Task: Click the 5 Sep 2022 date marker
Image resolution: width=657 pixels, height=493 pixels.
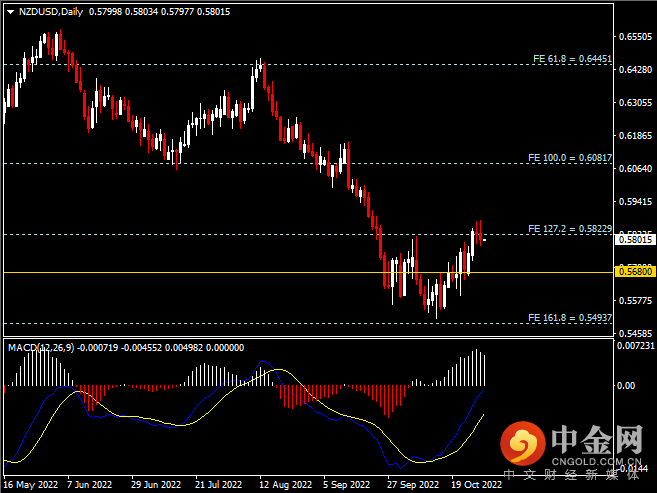Action: (x=347, y=485)
